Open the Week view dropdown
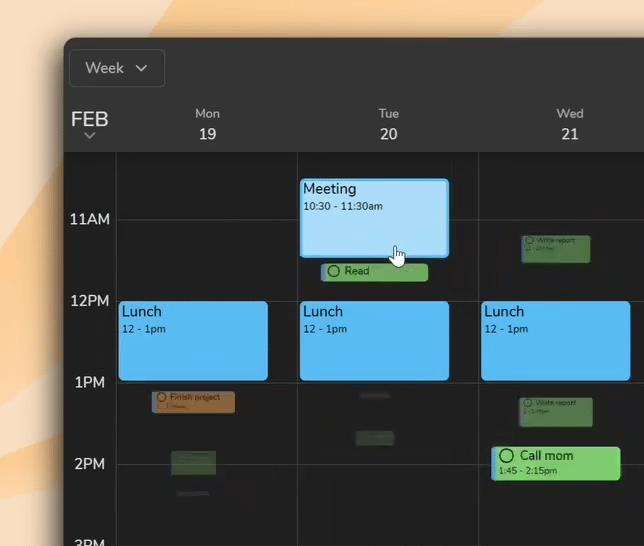Screen dimensions: 644x546 point(116,68)
